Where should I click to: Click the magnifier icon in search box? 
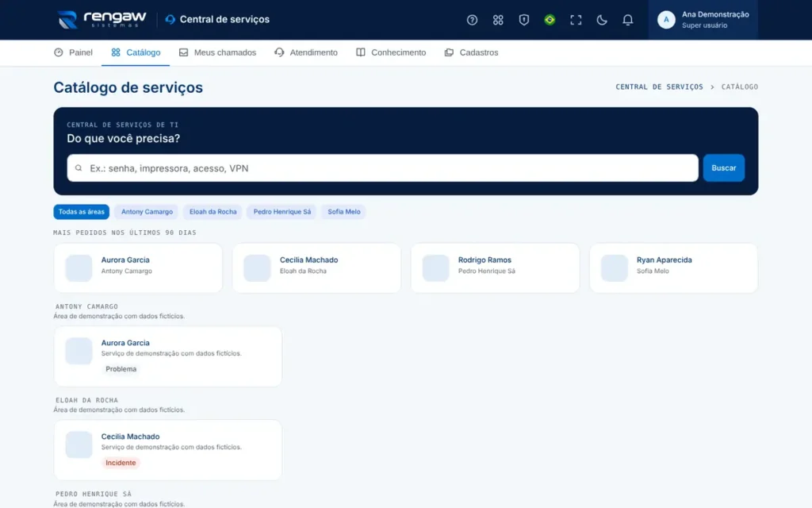[79, 168]
